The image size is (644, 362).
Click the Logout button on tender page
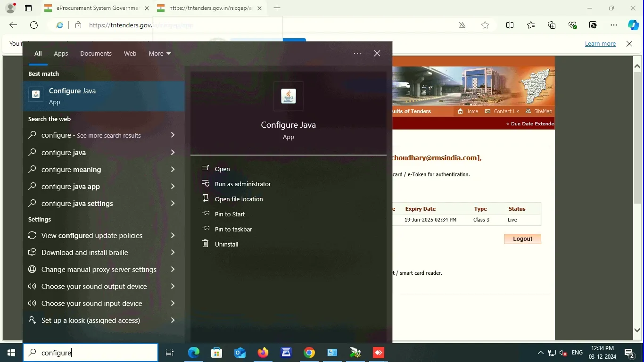click(x=522, y=239)
